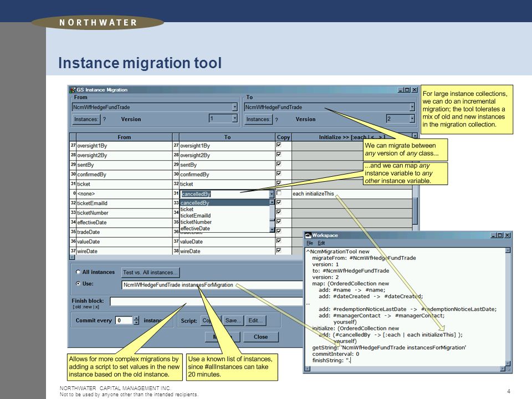Screen dimensions: 532x399
Task: Click the scroll-up arrow in the cancelledBy dropdown list
Action: coord(272,202)
